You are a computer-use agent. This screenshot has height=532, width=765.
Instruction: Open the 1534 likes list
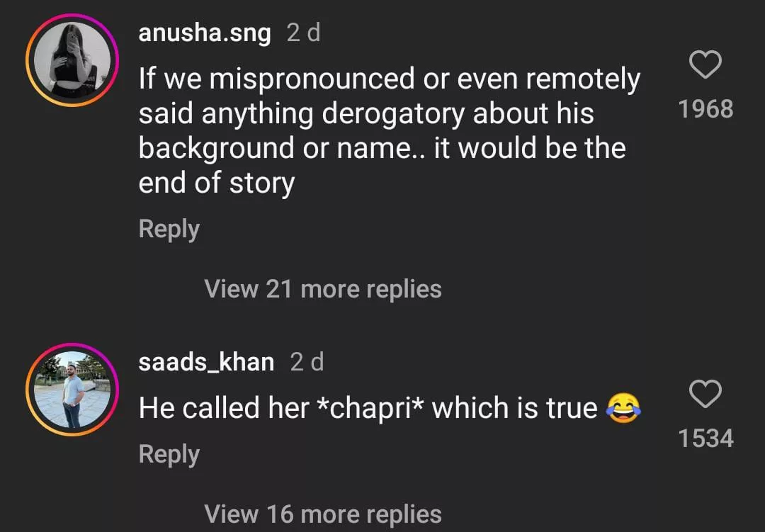tap(705, 438)
